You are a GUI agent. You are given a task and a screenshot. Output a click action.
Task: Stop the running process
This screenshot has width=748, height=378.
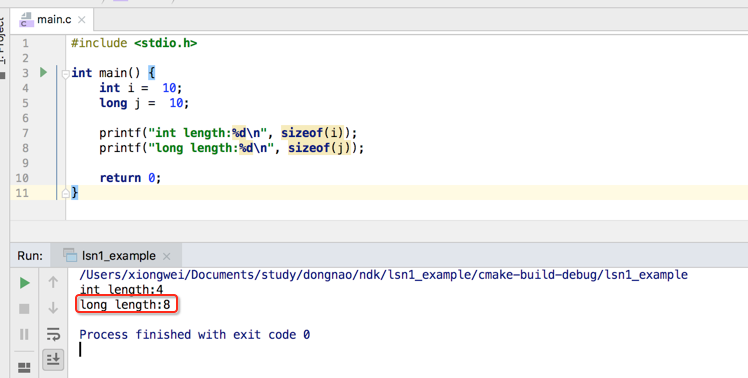click(x=24, y=309)
